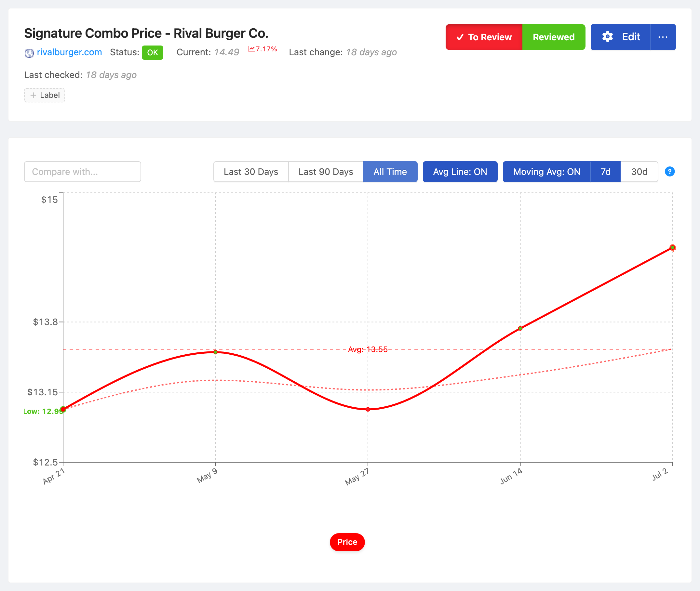
Task: Toggle the Price series legend pill
Action: click(x=347, y=542)
